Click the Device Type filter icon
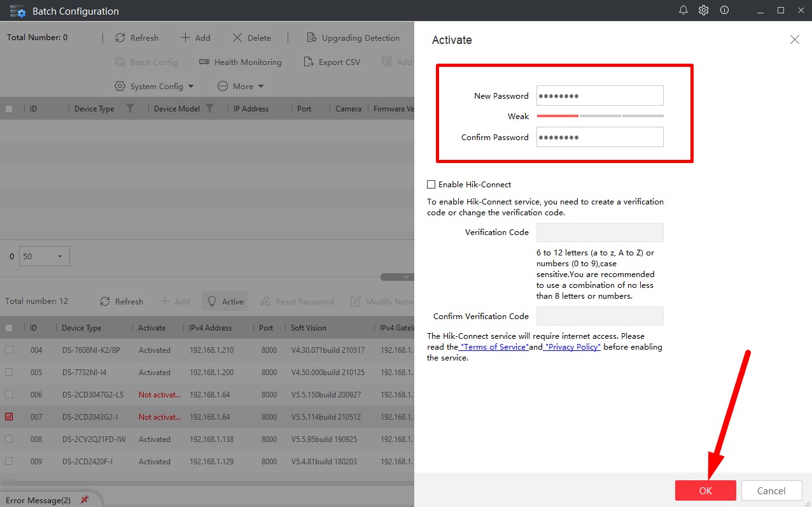This screenshot has height=507, width=812. pos(130,108)
